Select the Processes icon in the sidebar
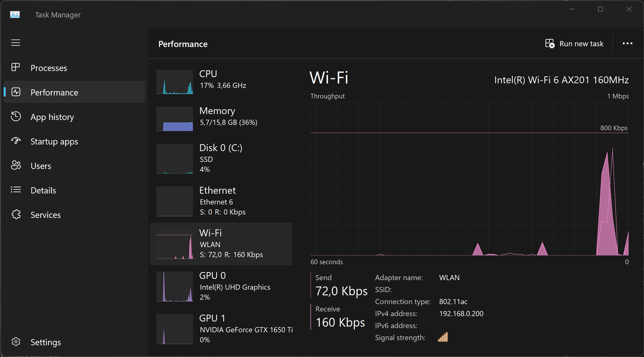The image size is (644, 357). pos(15,67)
